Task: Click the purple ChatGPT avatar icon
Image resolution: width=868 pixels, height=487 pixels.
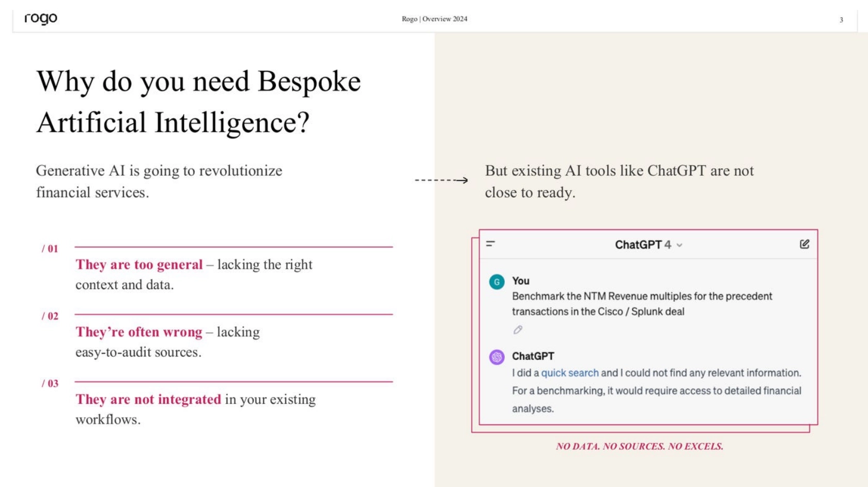Action: tap(497, 357)
